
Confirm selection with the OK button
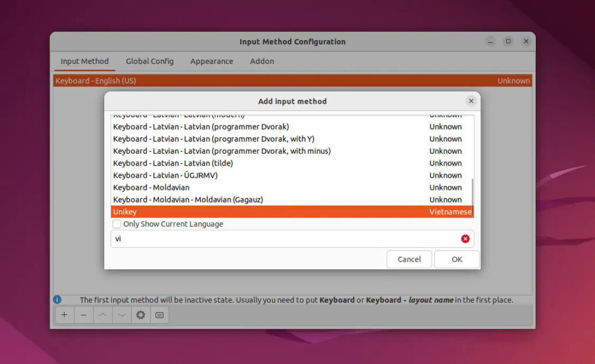tap(457, 259)
